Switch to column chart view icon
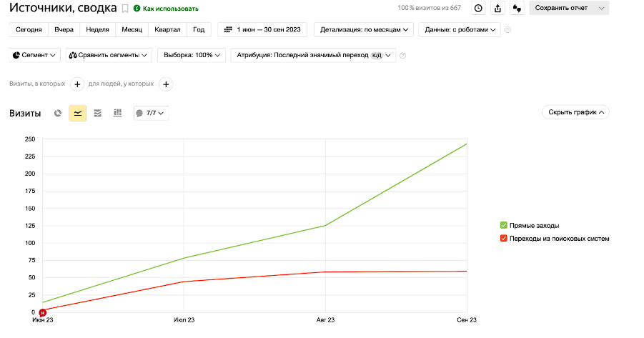The width and height of the screenshot is (644, 338). pyautogui.click(x=118, y=113)
